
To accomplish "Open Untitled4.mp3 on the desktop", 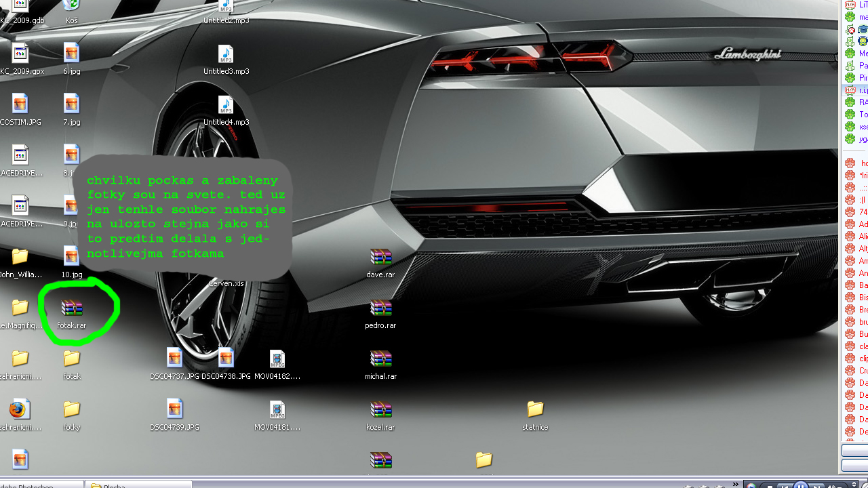I will (x=226, y=106).
